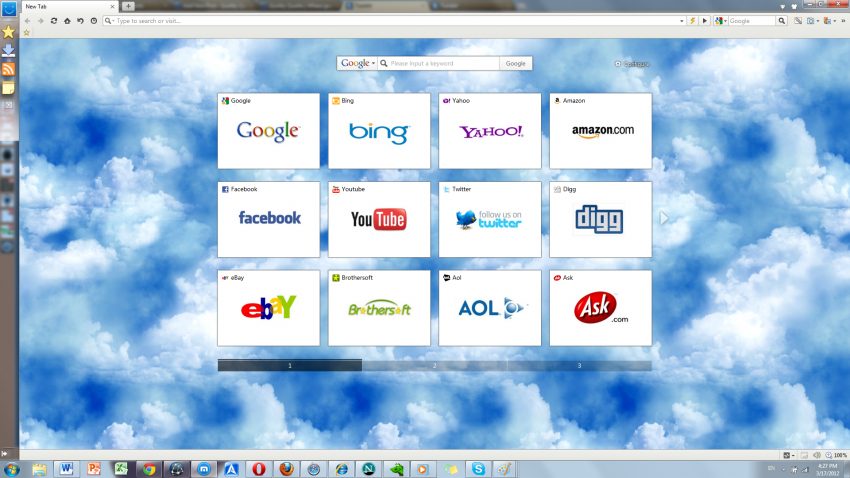Open address bar URL history dropdown
Viewport: 850px width, 478px height.
click(681, 21)
